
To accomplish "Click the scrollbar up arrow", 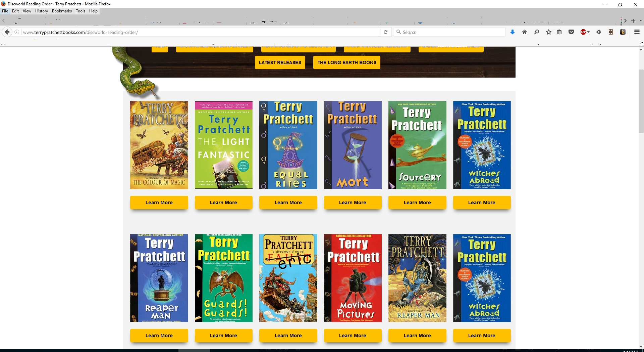I will pos(641,50).
